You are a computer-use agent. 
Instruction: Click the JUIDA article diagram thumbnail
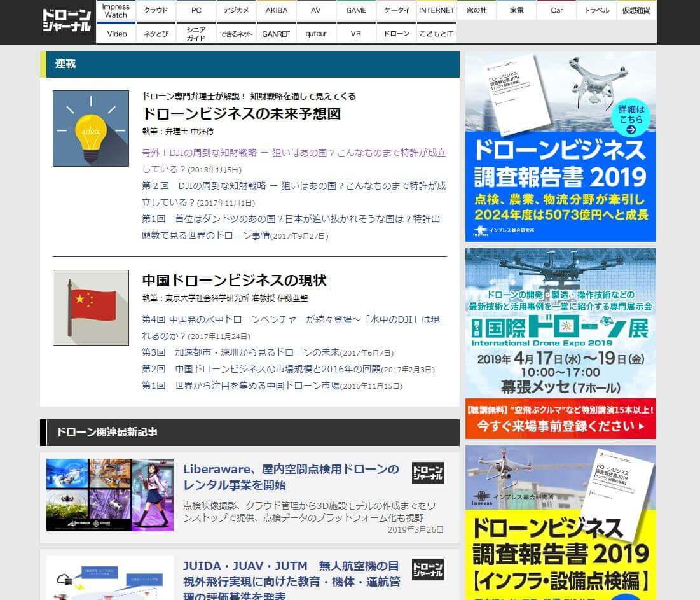110,578
